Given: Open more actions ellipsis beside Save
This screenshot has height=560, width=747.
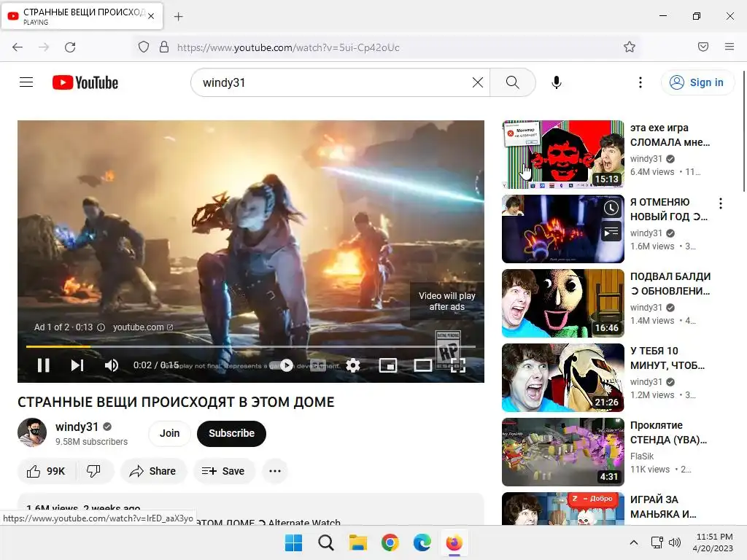Looking at the screenshot, I should tap(275, 471).
